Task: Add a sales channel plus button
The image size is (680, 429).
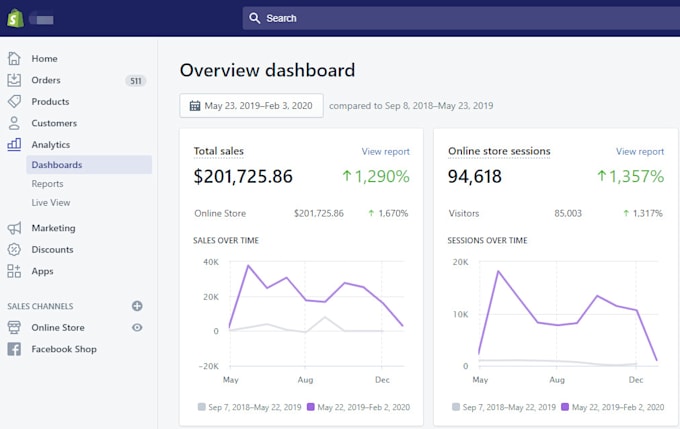Action: point(137,306)
